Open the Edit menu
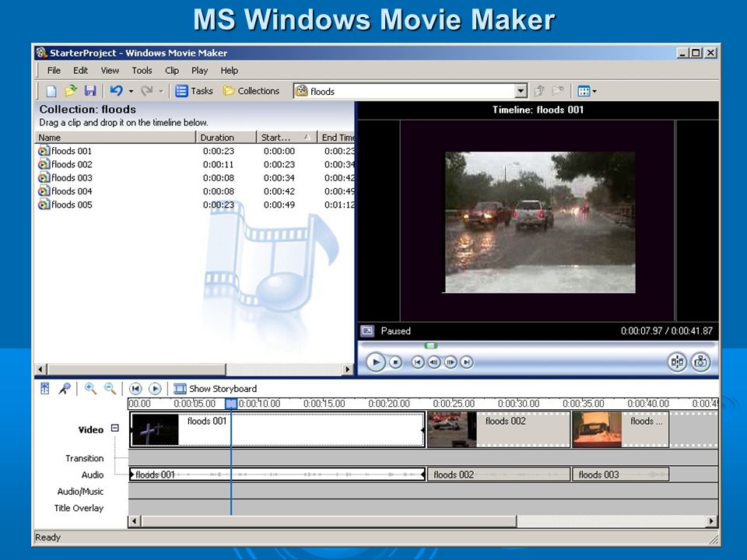The image size is (747, 560). pyautogui.click(x=80, y=71)
